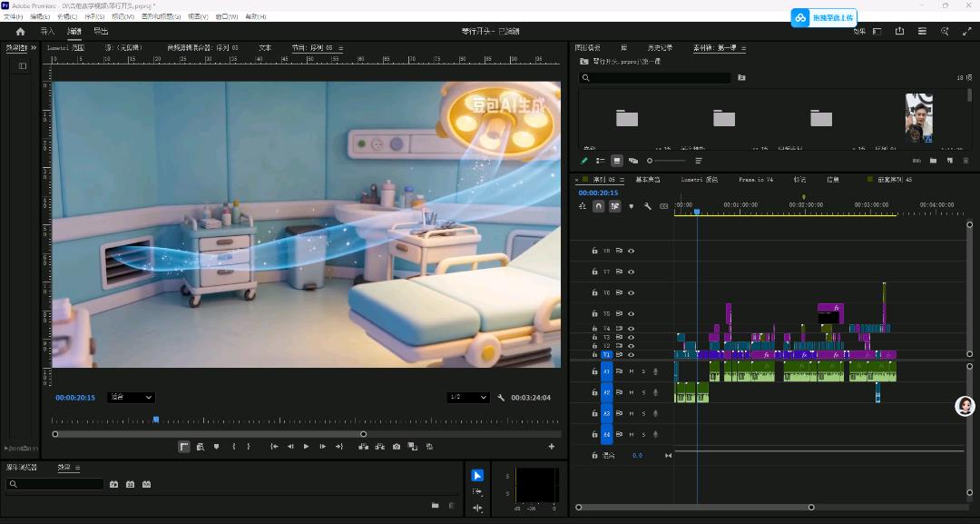This screenshot has width=980, height=524.
Task: Click the plus button in program monitor controls
Action: [x=552, y=446]
